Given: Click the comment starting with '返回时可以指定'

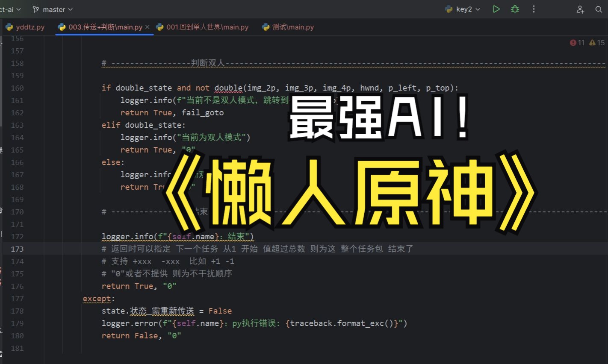Looking at the screenshot, I should point(257,249).
